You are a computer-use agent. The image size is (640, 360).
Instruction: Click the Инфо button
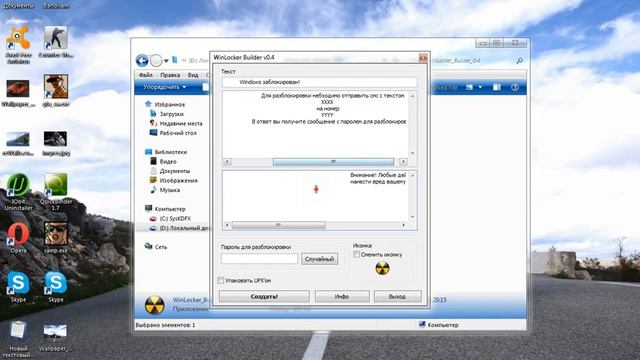pos(342,296)
